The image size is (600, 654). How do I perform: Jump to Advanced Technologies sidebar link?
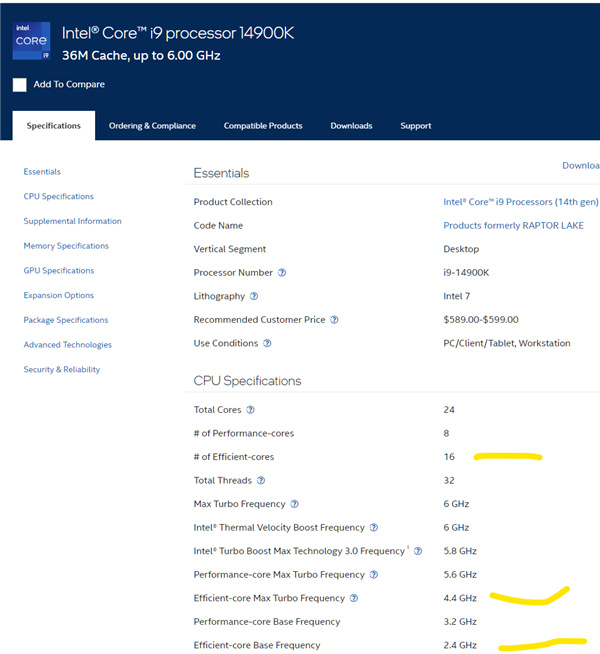[x=68, y=345]
